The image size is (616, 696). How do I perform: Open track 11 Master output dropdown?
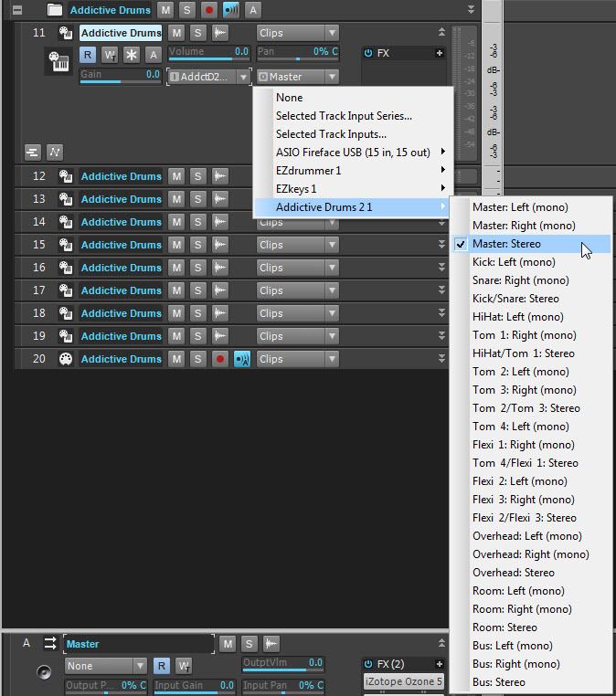[x=298, y=77]
